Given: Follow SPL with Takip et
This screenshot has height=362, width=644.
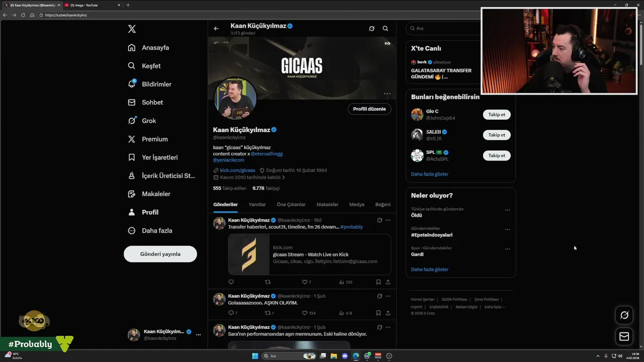Looking at the screenshot, I should (497, 155).
